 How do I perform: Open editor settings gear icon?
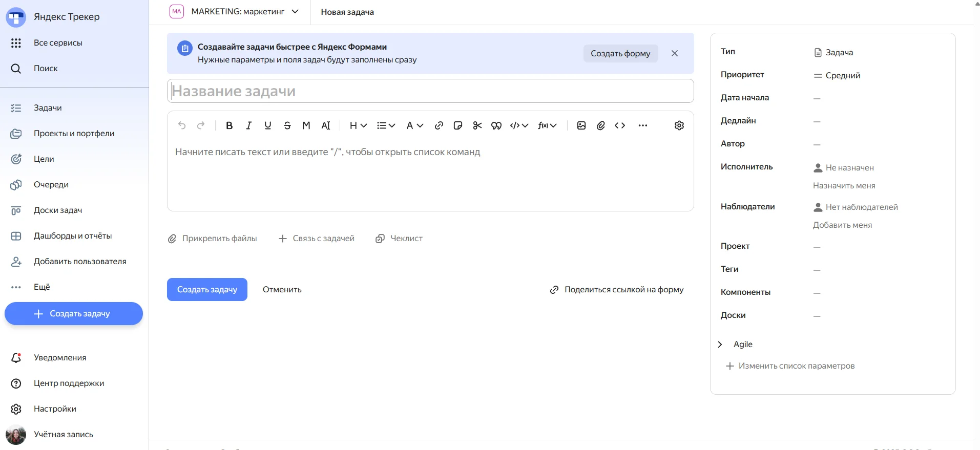(679, 125)
